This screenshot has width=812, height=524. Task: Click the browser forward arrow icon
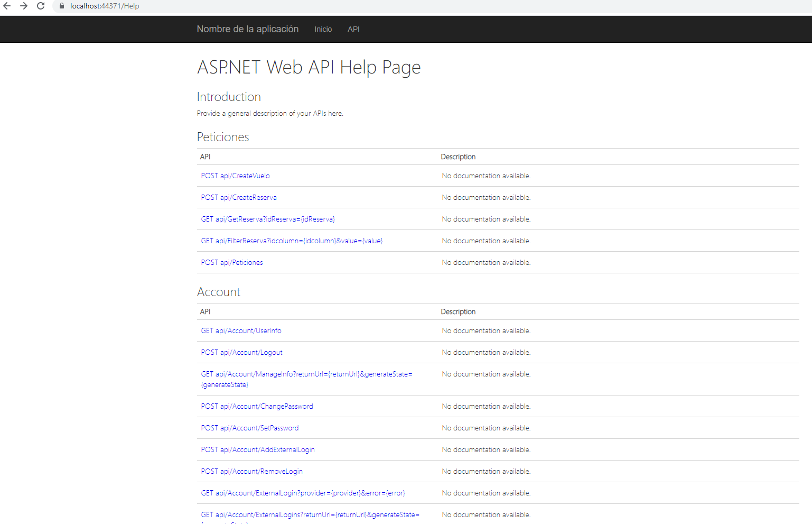pyautogui.click(x=24, y=6)
